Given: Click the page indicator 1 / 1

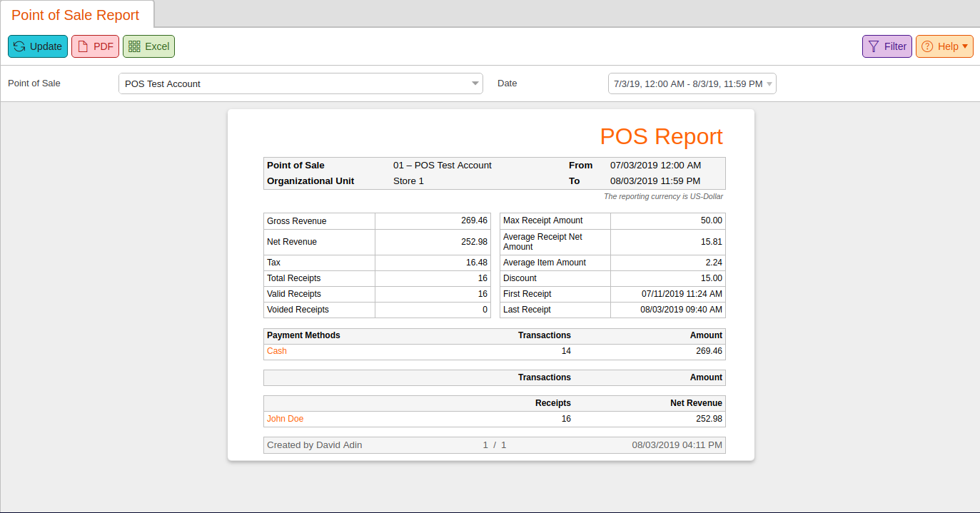Looking at the screenshot, I should pyautogui.click(x=494, y=445).
